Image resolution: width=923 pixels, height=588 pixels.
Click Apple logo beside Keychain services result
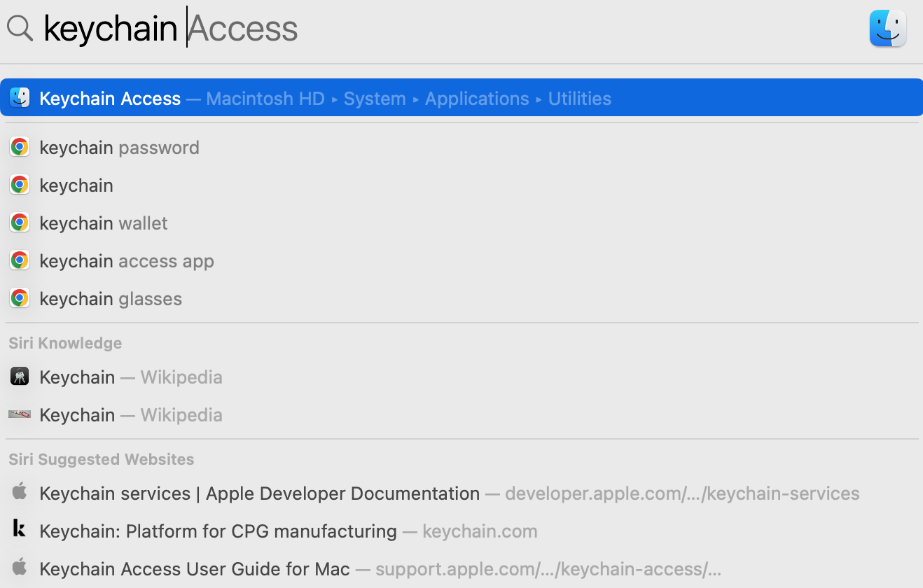click(x=20, y=492)
